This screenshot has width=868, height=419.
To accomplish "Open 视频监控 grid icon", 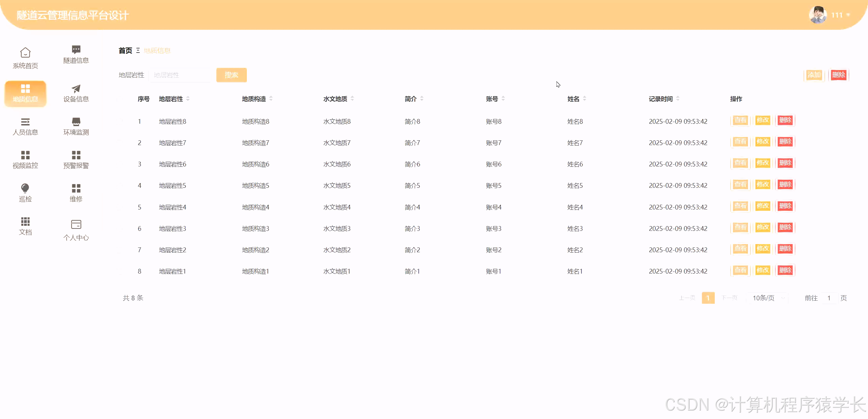I will pyautogui.click(x=25, y=155).
